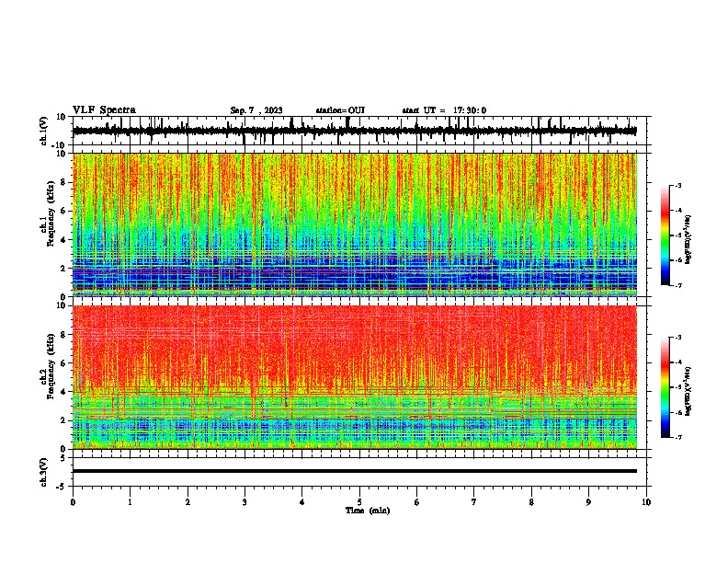Click the "2" kHz tick of ch.2 spectrogram
The height and width of the screenshot is (563, 728).
click(x=63, y=420)
